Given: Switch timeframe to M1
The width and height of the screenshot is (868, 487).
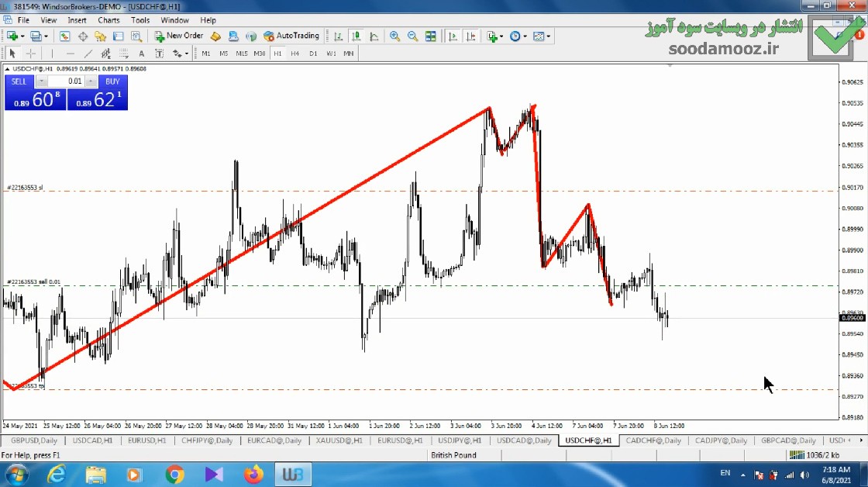Looking at the screenshot, I should (206, 54).
